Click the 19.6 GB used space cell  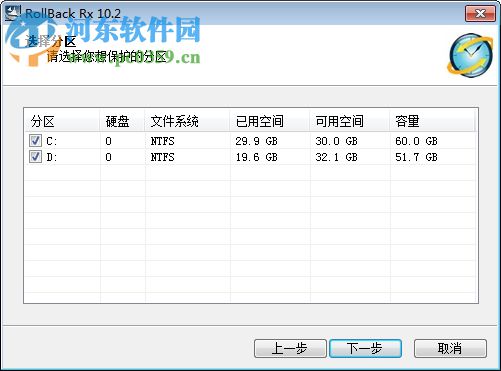pos(256,157)
